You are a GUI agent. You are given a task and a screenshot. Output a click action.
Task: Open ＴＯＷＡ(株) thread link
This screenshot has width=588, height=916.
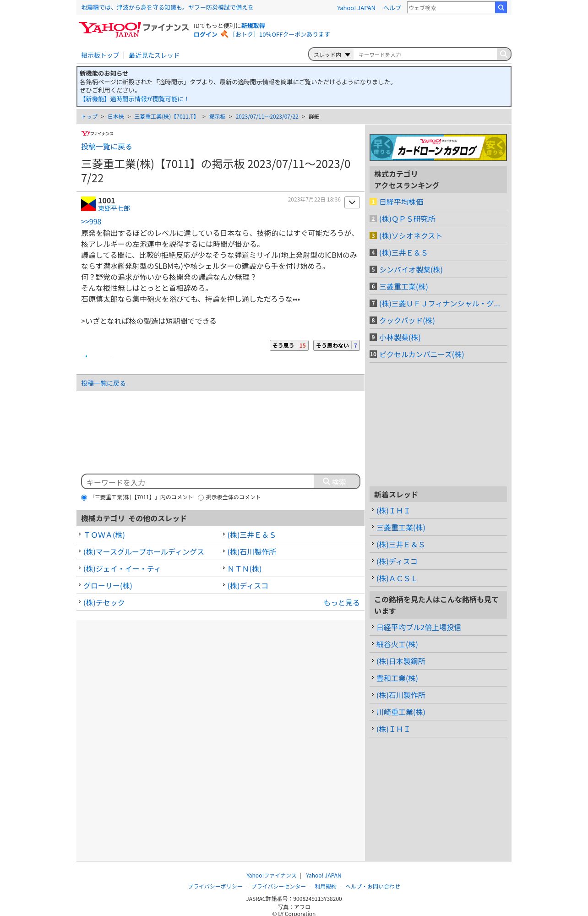(104, 535)
